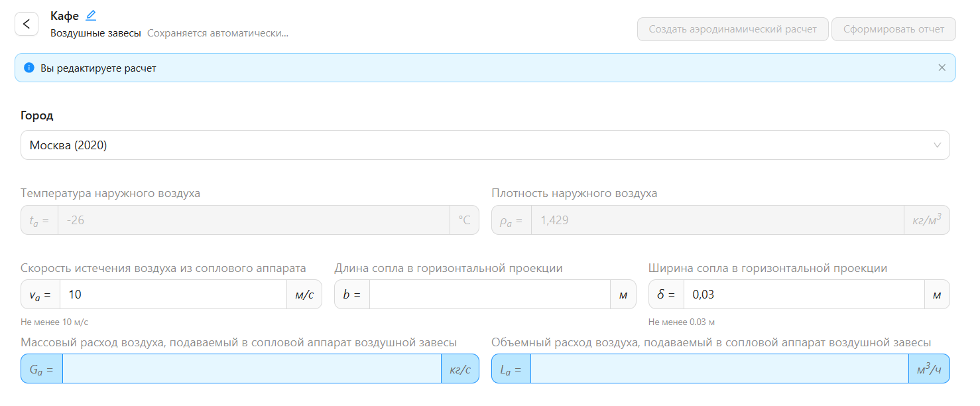Click the м³/ч unit label of Lₐ field
The image size is (980, 406).
pos(928,369)
